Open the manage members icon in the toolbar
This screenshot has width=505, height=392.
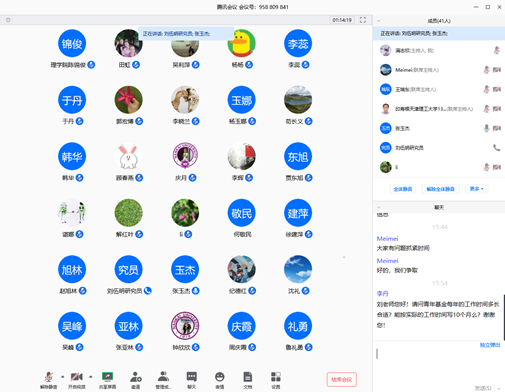[163, 380]
